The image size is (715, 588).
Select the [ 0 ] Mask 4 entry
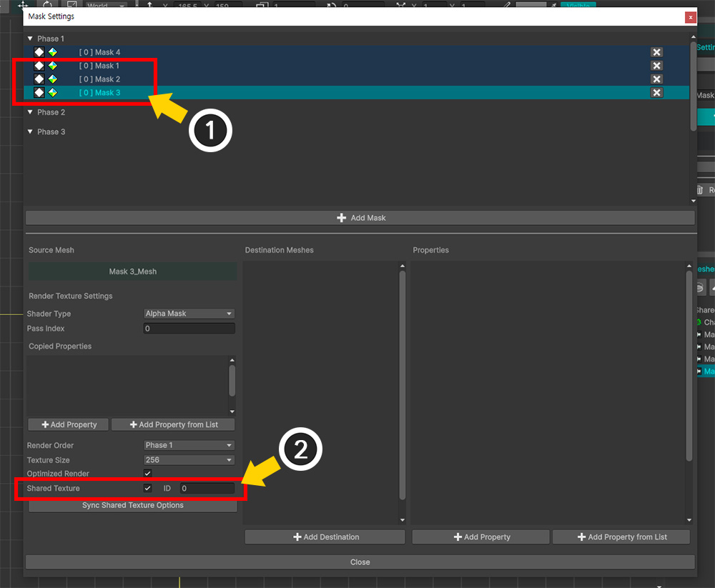click(x=356, y=52)
